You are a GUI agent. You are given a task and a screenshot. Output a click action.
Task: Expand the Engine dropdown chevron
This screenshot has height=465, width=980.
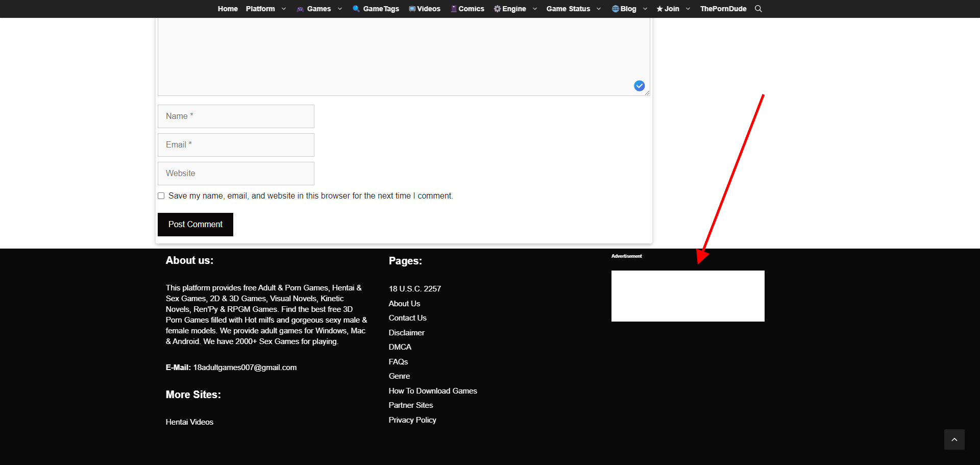(535, 9)
